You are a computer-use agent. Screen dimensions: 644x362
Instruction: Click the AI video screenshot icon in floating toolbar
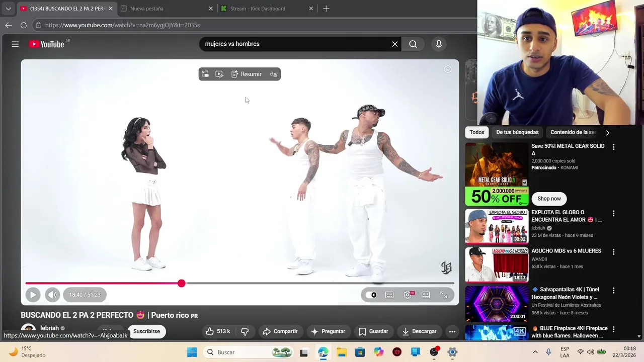click(219, 74)
